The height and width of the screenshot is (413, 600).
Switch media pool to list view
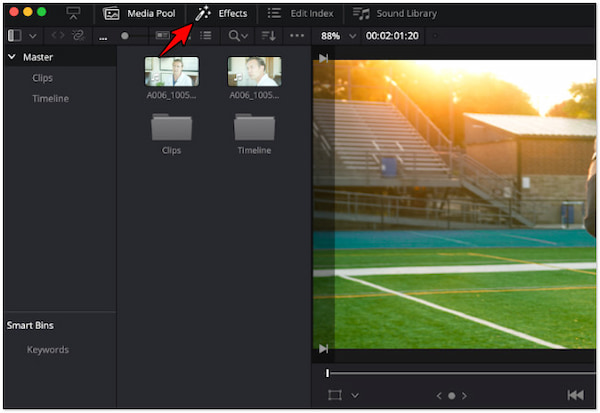[205, 36]
